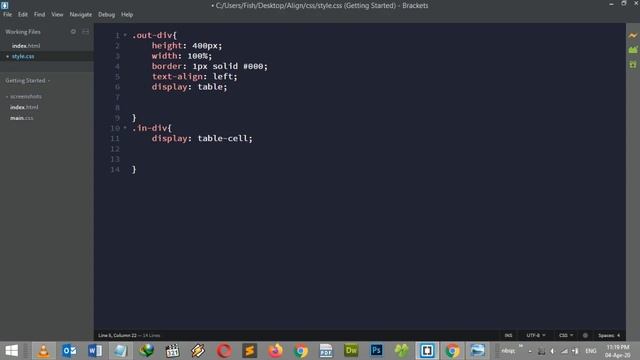Open the Find menu
Viewport: 640px width, 360px height.
click(40, 14)
